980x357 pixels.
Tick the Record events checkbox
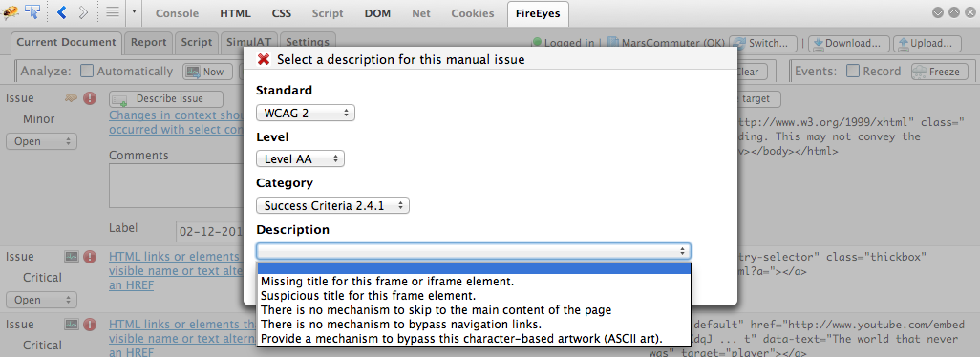[x=853, y=72]
